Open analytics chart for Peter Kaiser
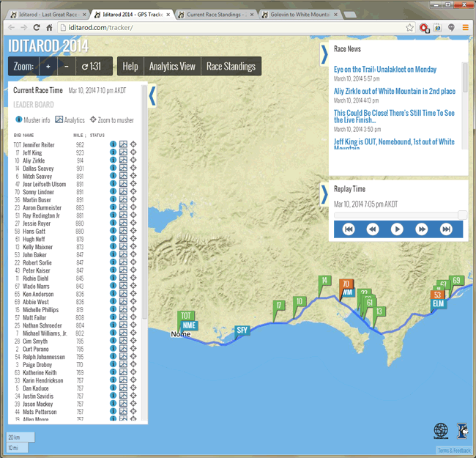Viewport: 476px width, 458px height. click(123, 270)
